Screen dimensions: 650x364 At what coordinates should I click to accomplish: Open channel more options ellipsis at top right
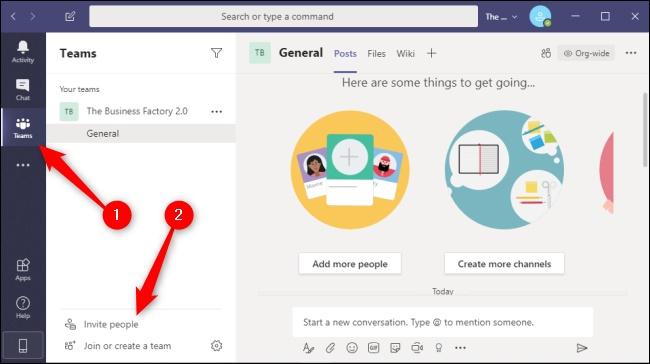pos(631,53)
